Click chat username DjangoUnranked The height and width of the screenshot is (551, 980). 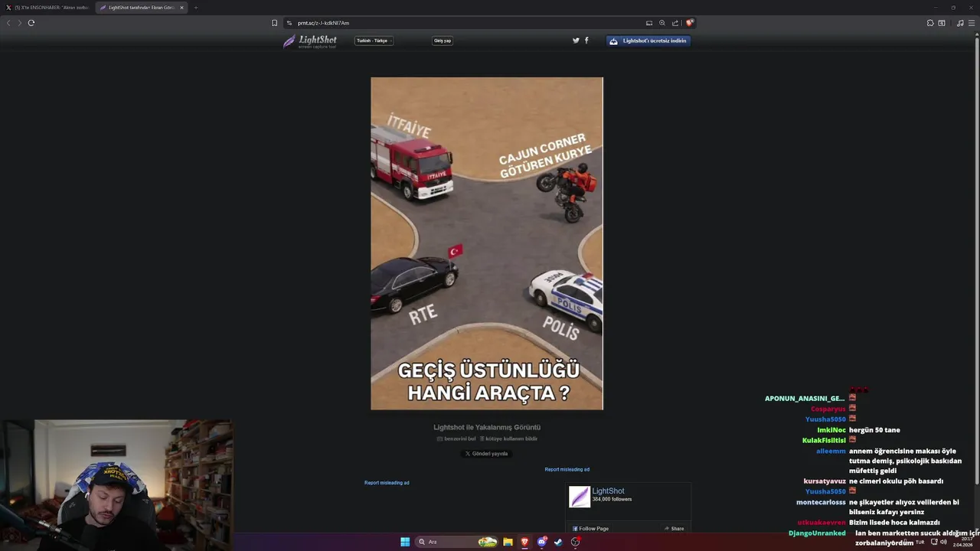[x=817, y=533]
